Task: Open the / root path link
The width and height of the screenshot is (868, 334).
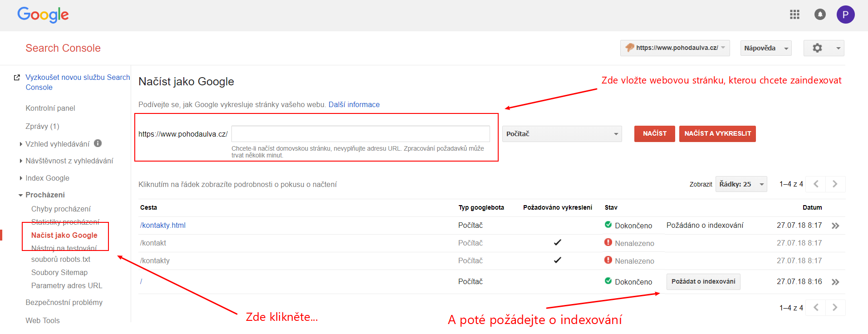Action: (x=141, y=281)
